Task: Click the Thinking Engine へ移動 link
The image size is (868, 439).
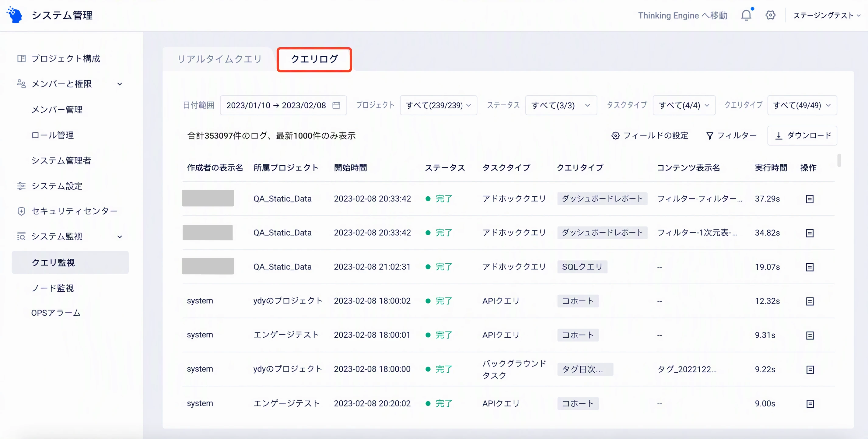Action: pos(683,15)
